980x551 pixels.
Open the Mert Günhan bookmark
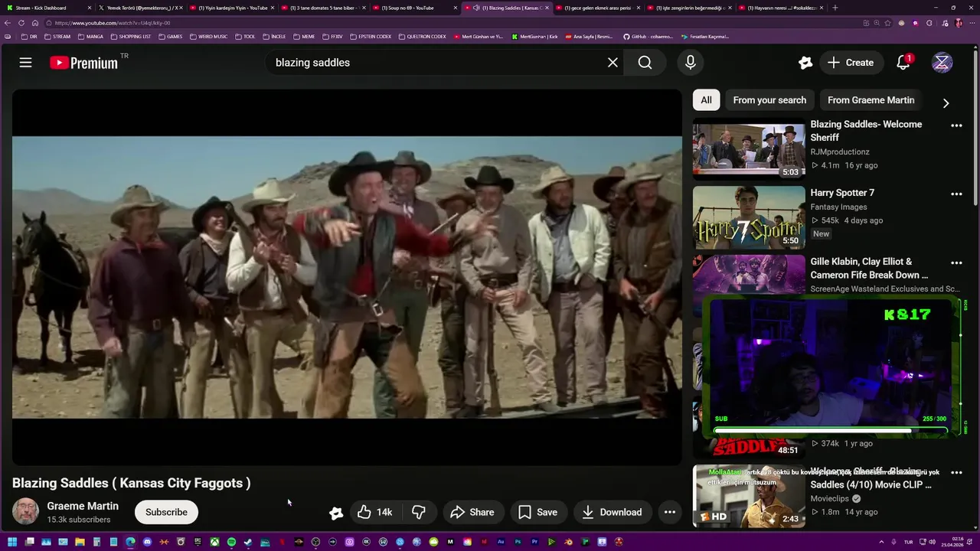pyautogui.click(x=479, y=37)
